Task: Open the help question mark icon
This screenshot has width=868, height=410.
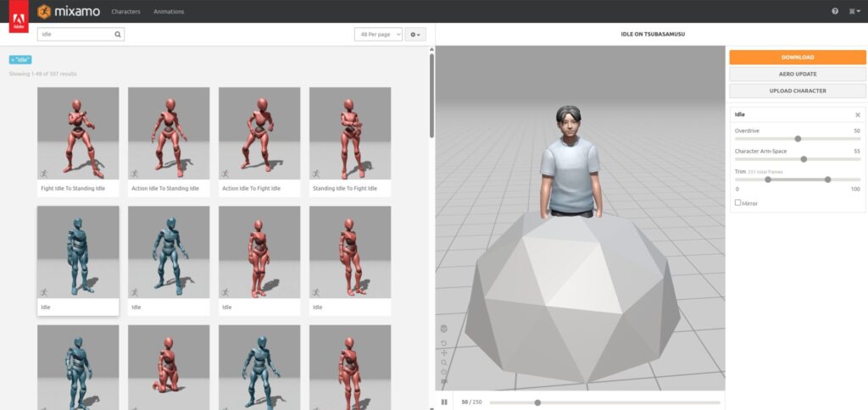Action: 835,12
